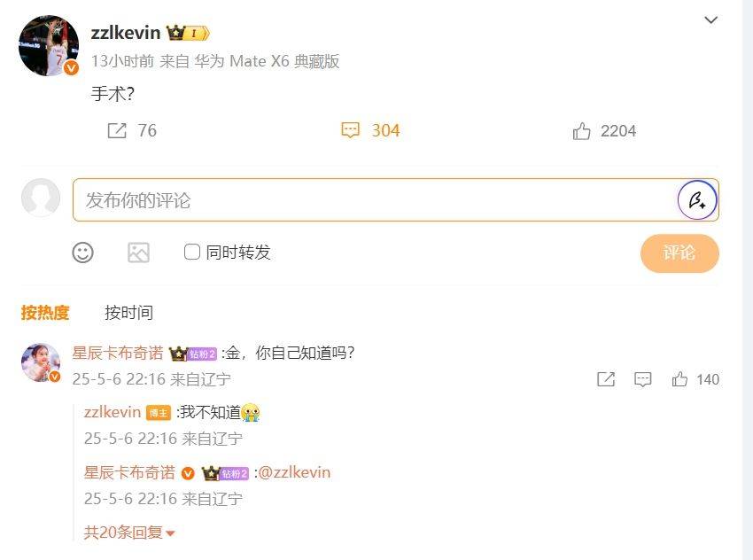Image resolution: width=753 pixels, height=560 pixels.
Task: Open the post options chevron at top right
Action: click(710, 19)
